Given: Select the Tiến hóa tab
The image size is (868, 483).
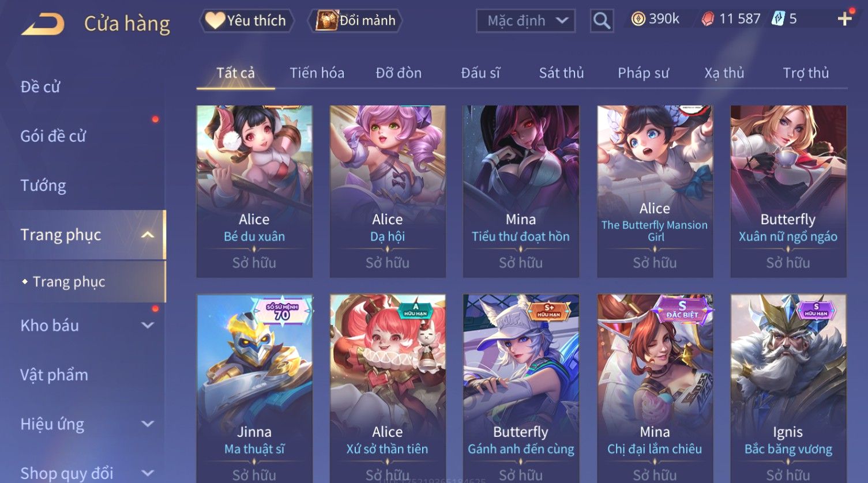Looking at the screenshot, I should 317,73.
